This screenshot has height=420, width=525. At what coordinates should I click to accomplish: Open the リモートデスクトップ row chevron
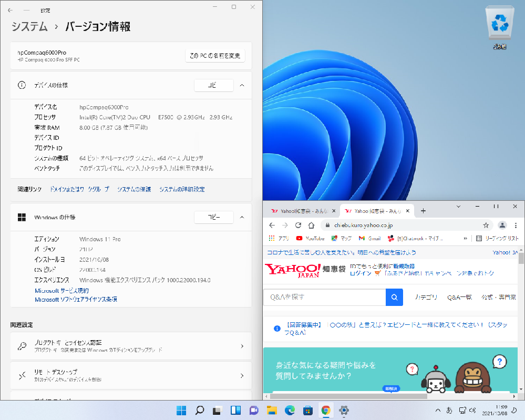tap(242, 376)
